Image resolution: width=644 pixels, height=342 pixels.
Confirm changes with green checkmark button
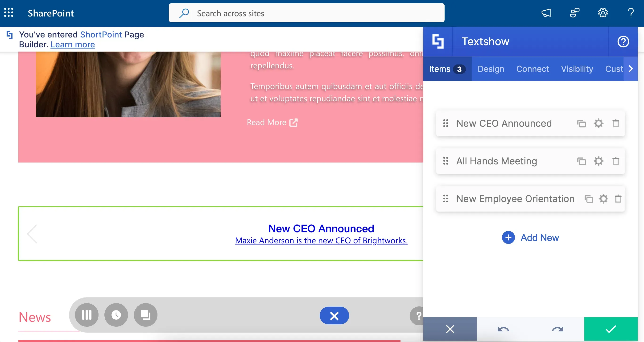611,329
